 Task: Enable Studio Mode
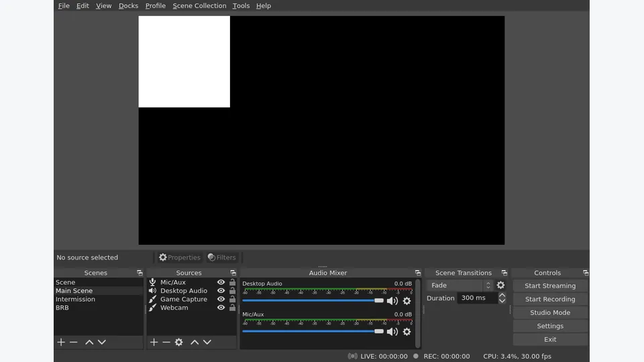point(550,313)
